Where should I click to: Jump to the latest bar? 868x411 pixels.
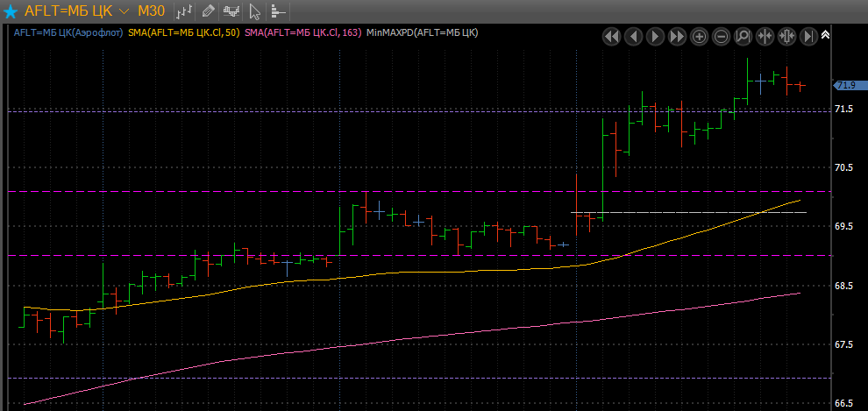tap(808, 36)
